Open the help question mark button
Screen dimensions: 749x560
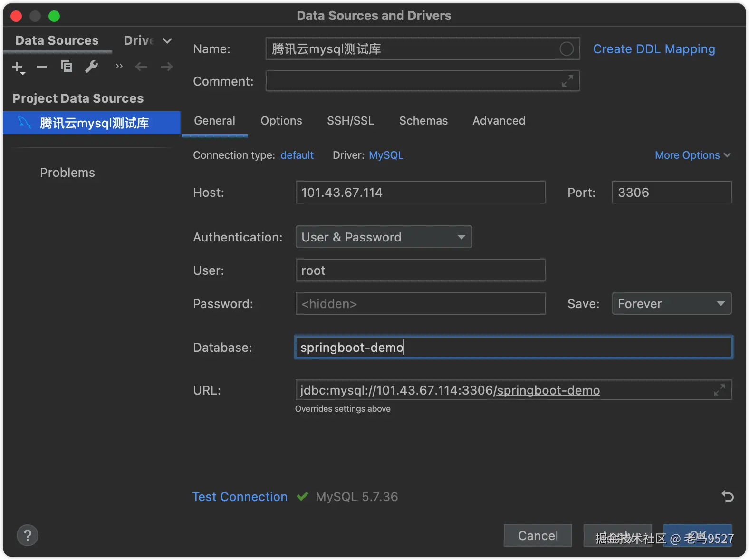pyautogui.click(x=28, y=536)
